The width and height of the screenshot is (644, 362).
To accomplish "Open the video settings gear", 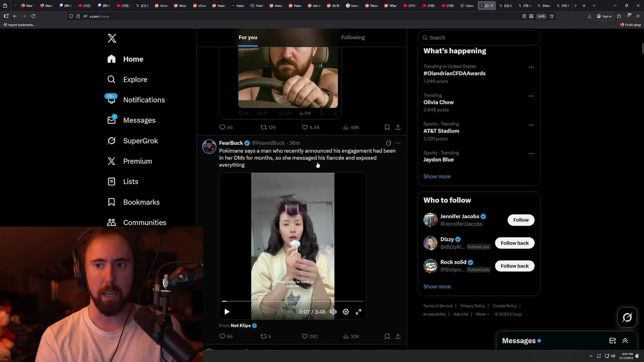I will click(346, 312).
